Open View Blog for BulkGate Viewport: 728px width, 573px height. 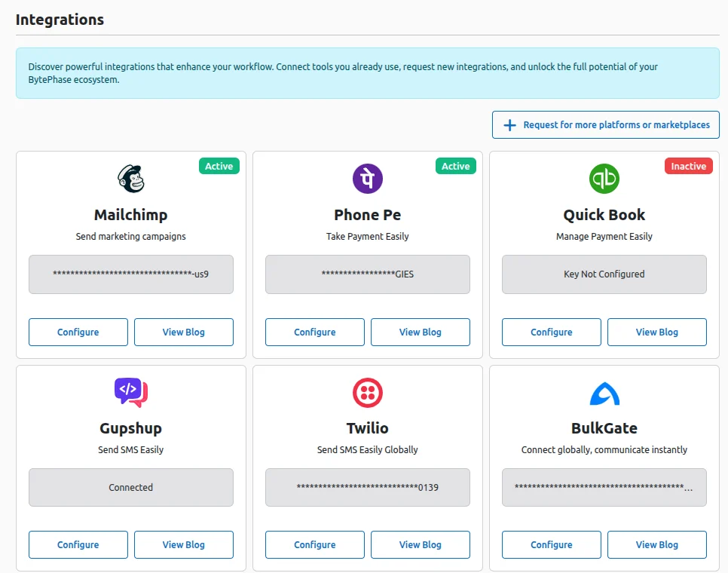coord(657,544)
